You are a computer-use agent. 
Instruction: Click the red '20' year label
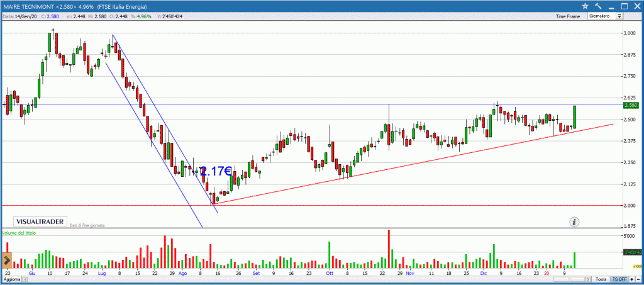pos(547,272)
